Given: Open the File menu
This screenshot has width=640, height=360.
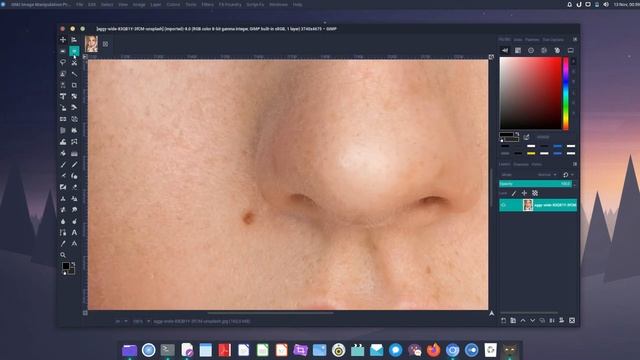Looking at the screenshot, I should pyautogui.click(x=80, y=4).
